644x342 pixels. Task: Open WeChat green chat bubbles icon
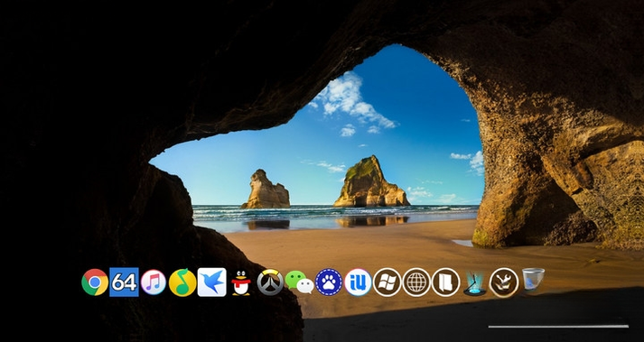point(299,282)
